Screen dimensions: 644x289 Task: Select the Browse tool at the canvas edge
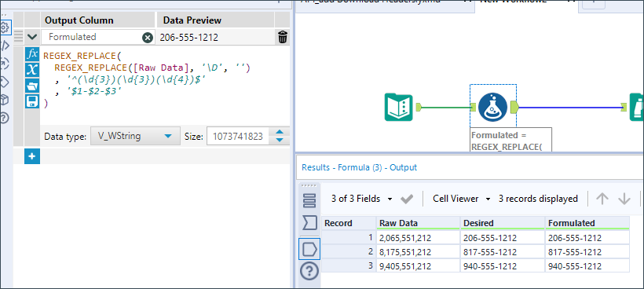click(x=637, y=107)
